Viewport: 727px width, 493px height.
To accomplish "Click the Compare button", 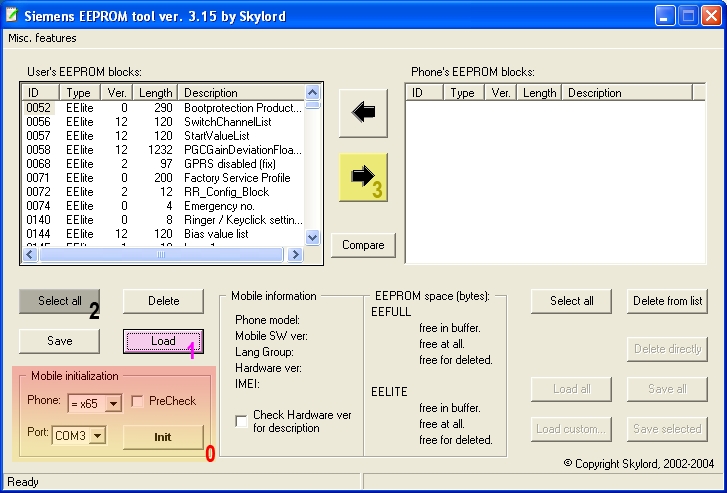I will click(x=363, y=245).
